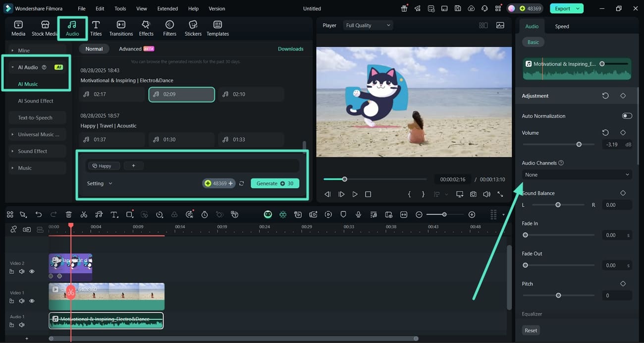
Task: Mute the Audio 1 track
Action: (x=22, y=325)
